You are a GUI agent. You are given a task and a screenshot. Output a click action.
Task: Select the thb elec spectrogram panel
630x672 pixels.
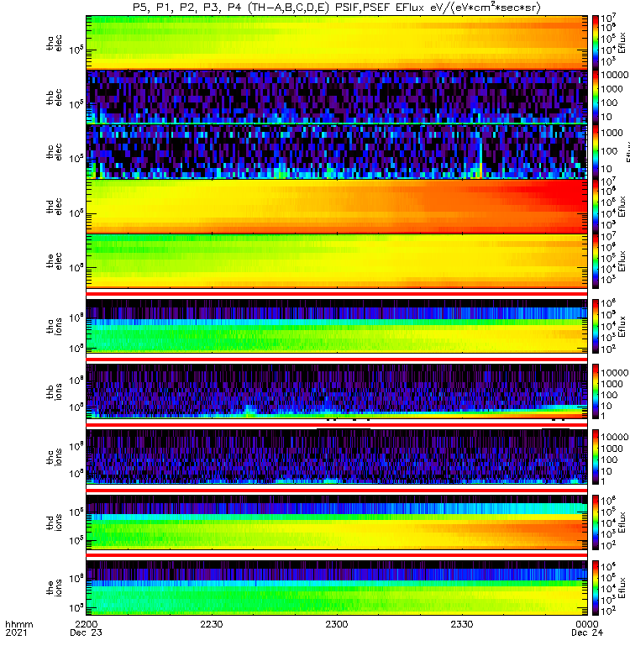tap(337, 97)
